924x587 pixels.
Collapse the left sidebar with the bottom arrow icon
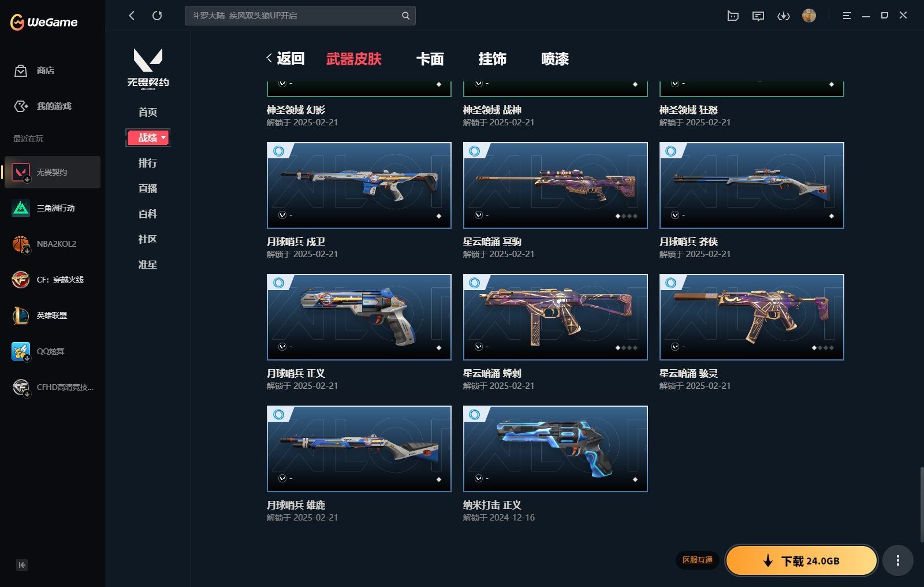pos(22,565)
